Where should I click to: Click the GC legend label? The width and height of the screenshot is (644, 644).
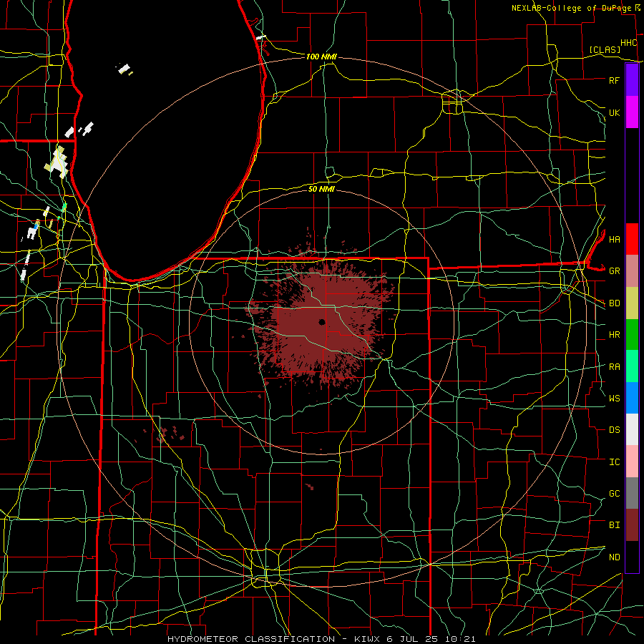tap(614, 494)
